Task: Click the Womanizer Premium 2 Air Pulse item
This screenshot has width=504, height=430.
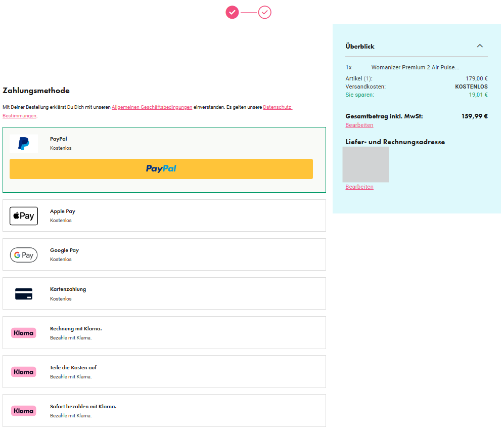Action: click(x=416, y=67)
